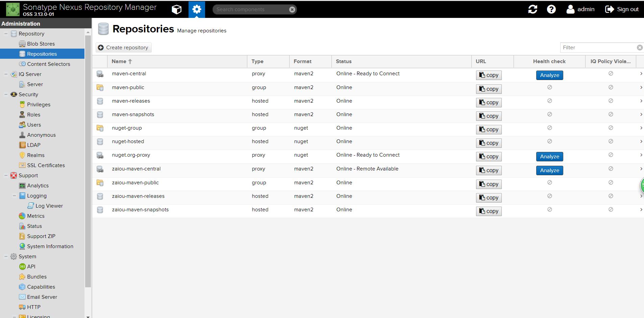The image size is (644, 318).
Task: Analyze the nuget.org-proxy repository health
Action: click(x=549, y=157)
